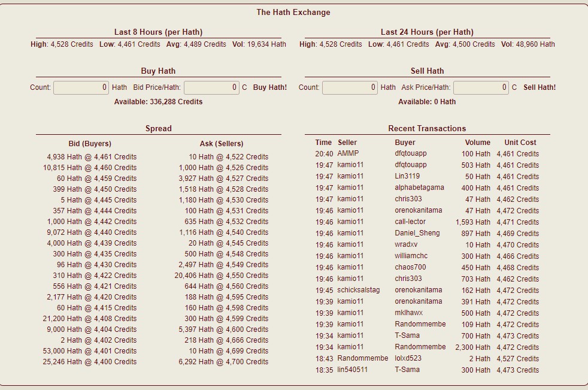Click the Buy Hath! button
Image resolution: width=588 pixels, height=390 pixels.
(x=269, y=87)
